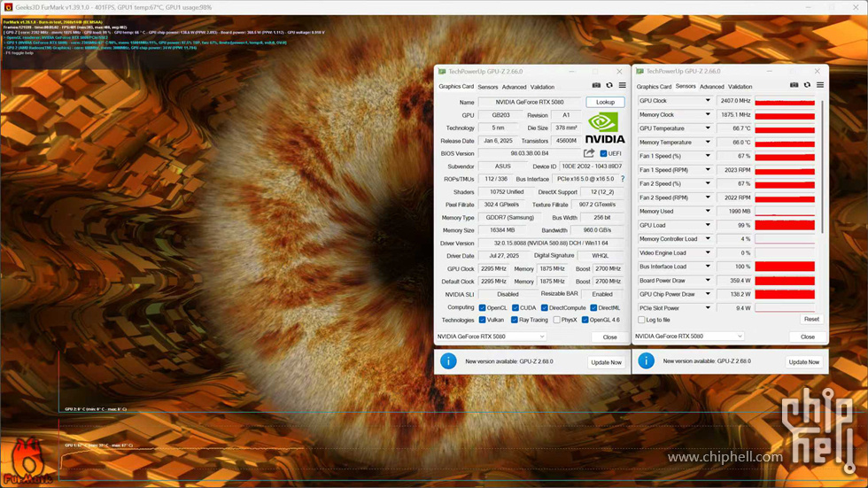This screenshot has height=488, width=868.
Task: Switch to Validation tab in right GPU-Z window
Action: [740, 86]
